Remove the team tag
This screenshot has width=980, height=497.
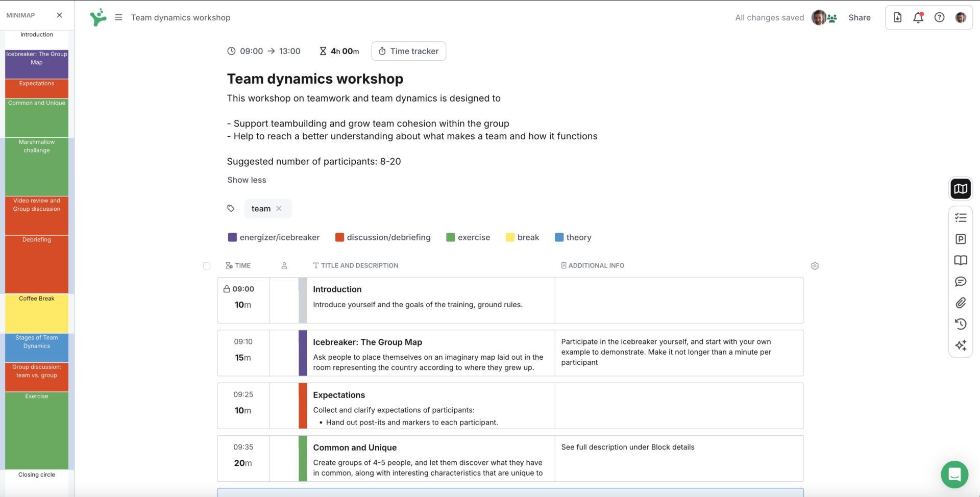click(x=279, y=209)
